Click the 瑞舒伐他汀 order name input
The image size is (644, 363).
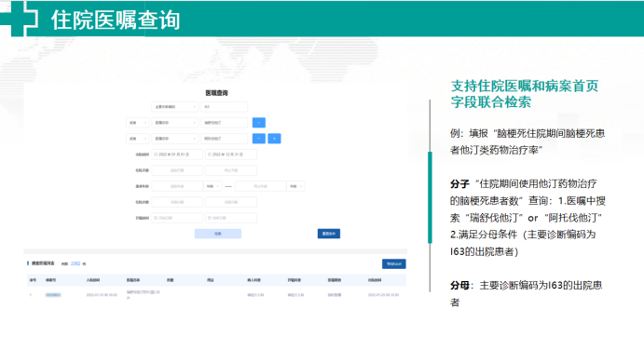[225, 123]
